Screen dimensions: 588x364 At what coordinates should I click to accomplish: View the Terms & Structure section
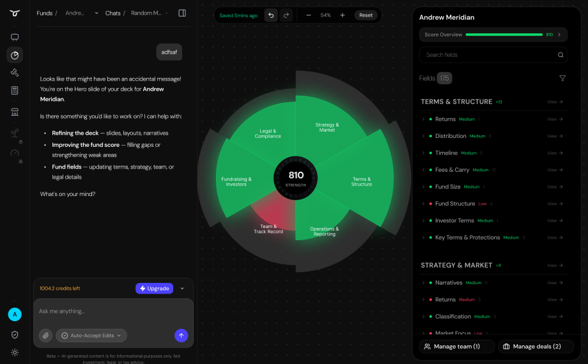(x=555, y=102)
